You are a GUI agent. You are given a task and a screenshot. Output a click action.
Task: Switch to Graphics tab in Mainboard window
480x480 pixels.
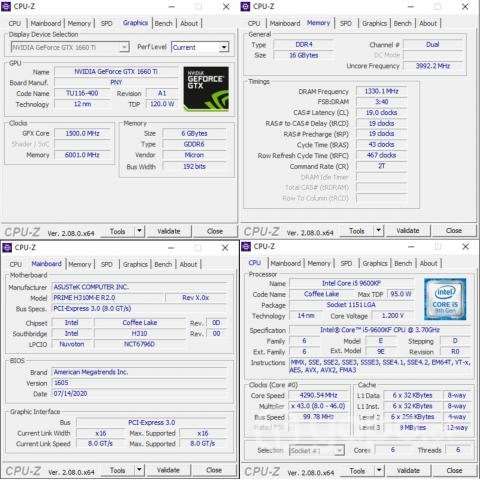[x=135, y=264]
